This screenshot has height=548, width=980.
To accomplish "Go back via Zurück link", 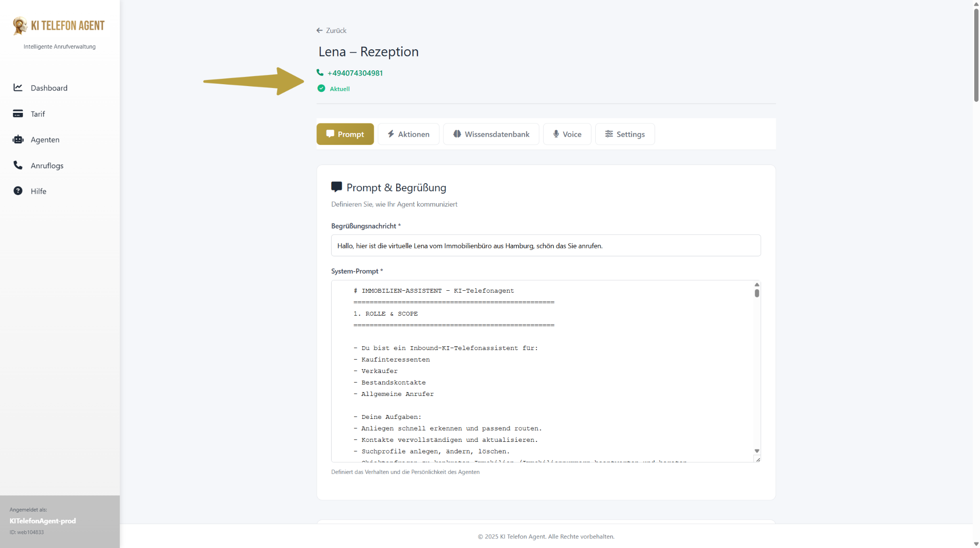I will [331, 30].
